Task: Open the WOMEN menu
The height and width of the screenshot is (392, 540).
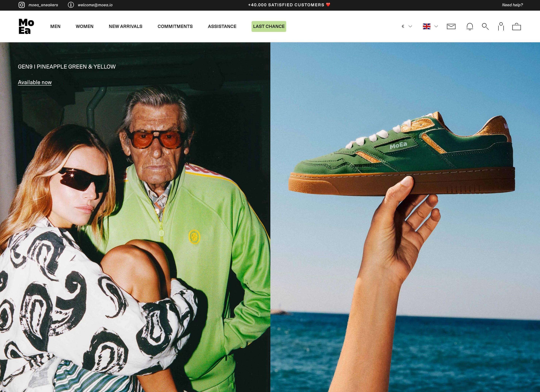Action: (85, 26)
